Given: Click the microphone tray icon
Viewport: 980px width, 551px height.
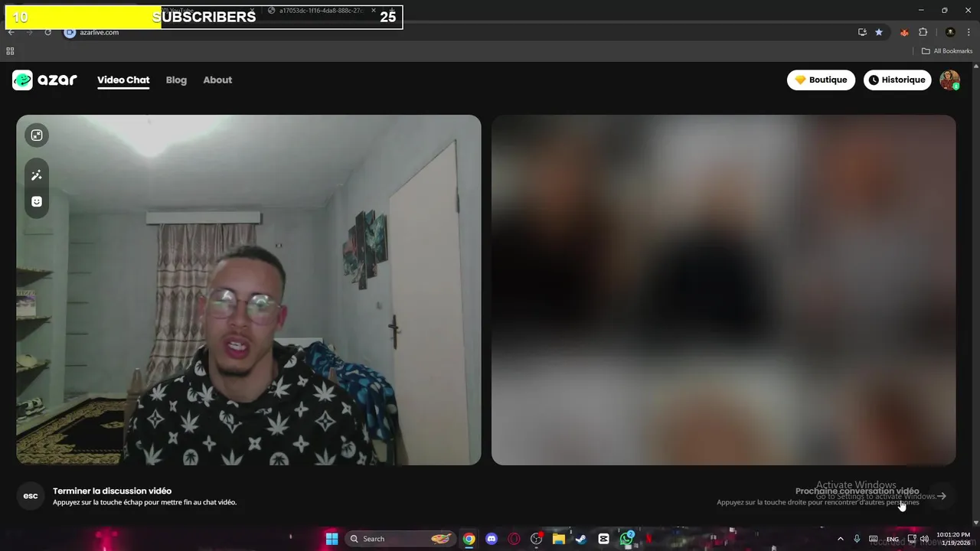Looking at the screenshot, I should click(x=857, y=539).
